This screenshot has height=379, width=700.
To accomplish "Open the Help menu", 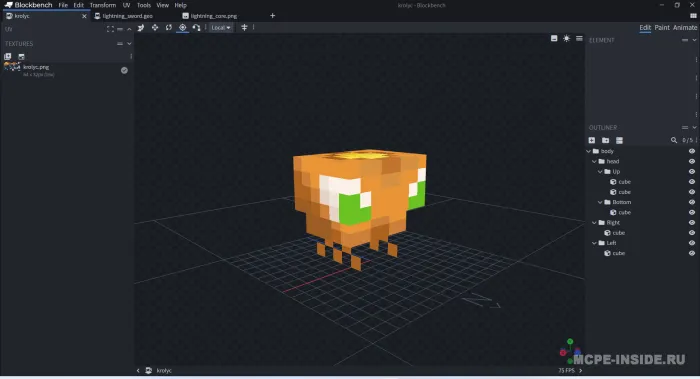I will [180, 5].
